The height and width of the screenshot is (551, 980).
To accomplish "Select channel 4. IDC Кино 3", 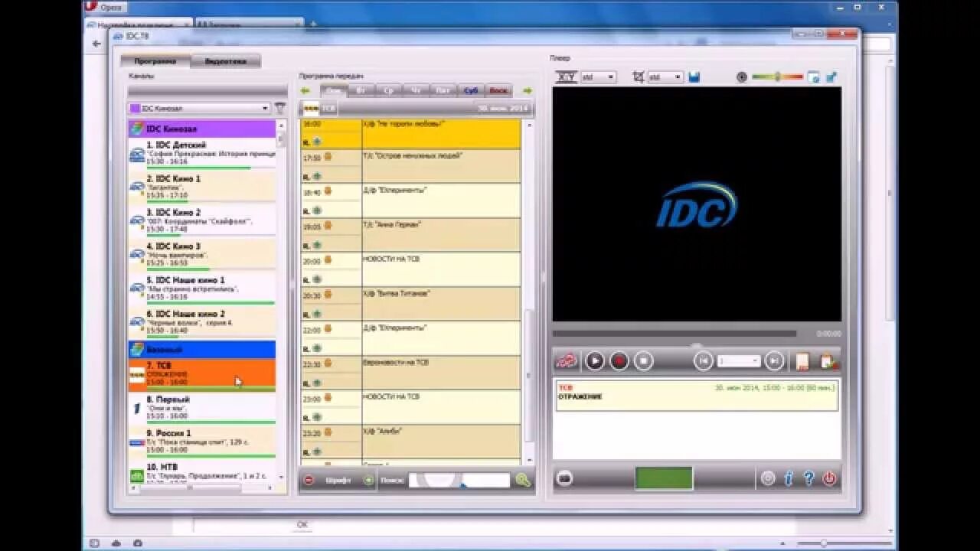I will click(202, 256).
